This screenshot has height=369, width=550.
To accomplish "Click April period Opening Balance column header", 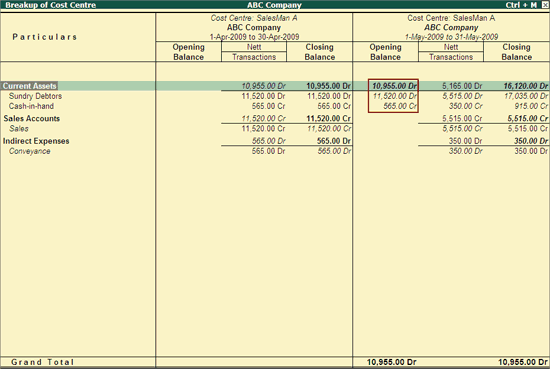I will 188,52.
